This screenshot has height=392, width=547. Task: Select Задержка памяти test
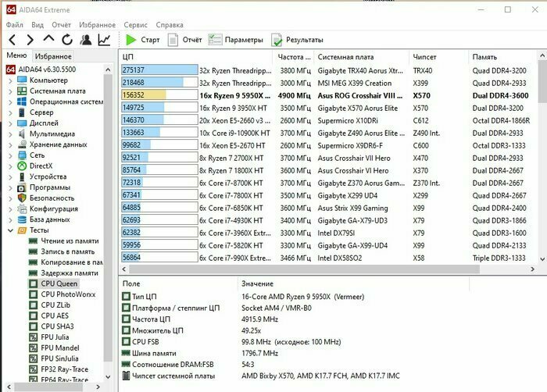[x=63, y=273]
